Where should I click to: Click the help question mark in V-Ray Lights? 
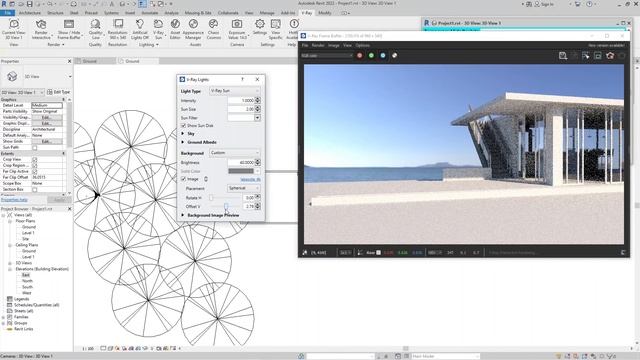[242, 79]
